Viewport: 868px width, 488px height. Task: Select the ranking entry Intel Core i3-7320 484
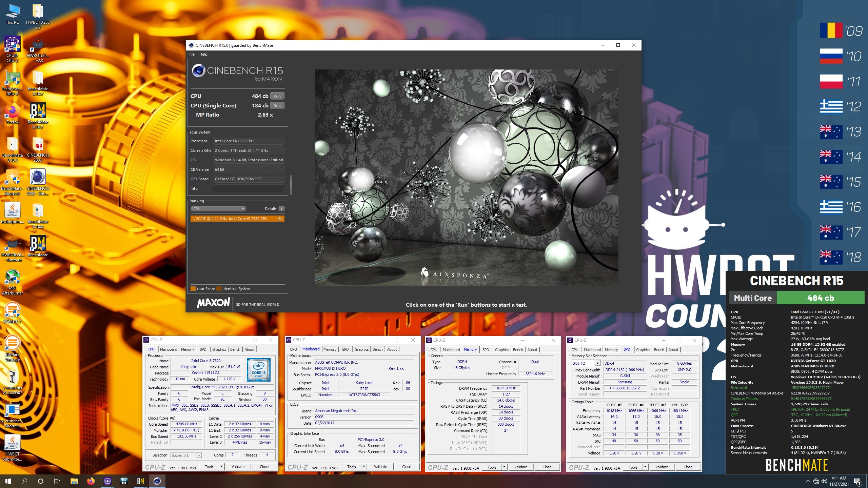(237, 219)
